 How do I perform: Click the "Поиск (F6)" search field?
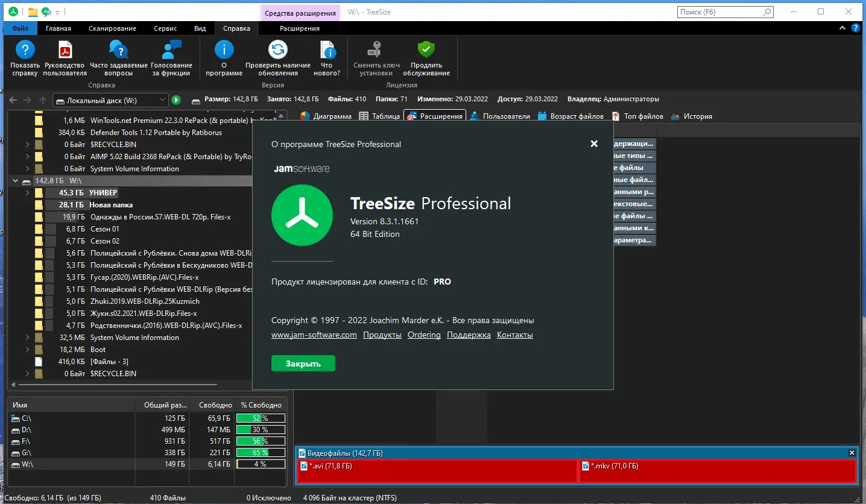point(721,11)
